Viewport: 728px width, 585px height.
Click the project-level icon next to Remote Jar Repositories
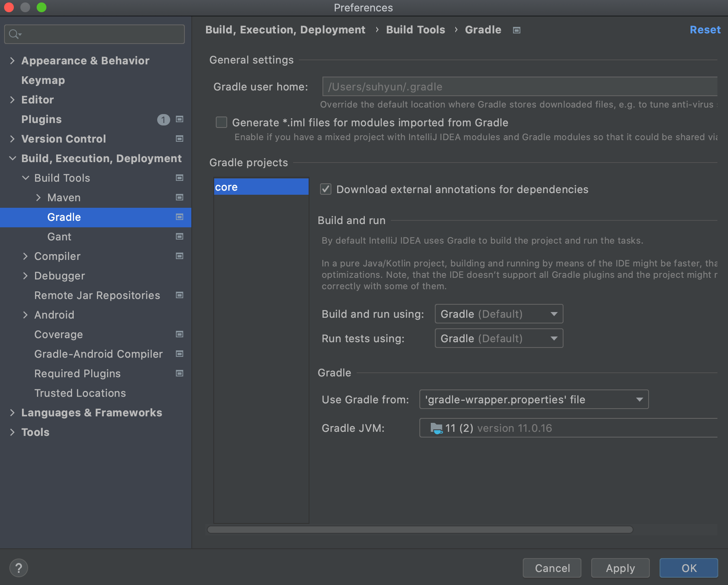tap(180, 295)
